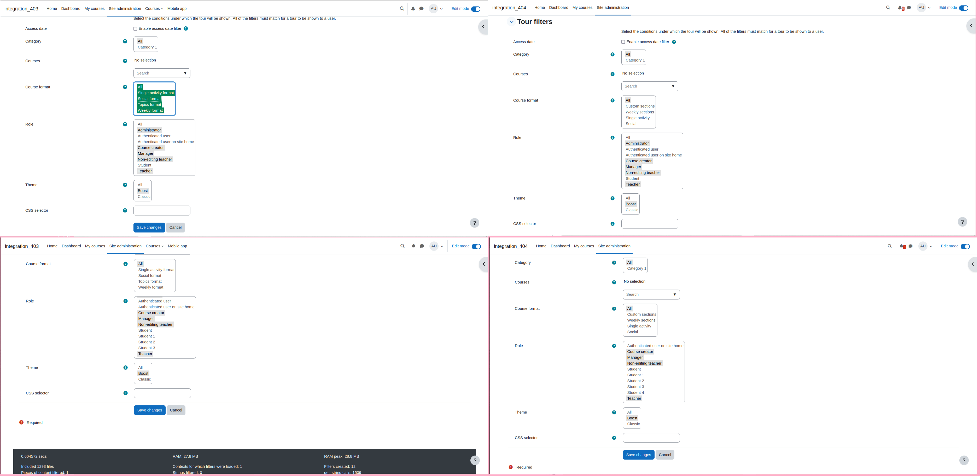
Task: Open messaging drawer icon in lower integration_403 window
Action: click(x=422, y=246)
